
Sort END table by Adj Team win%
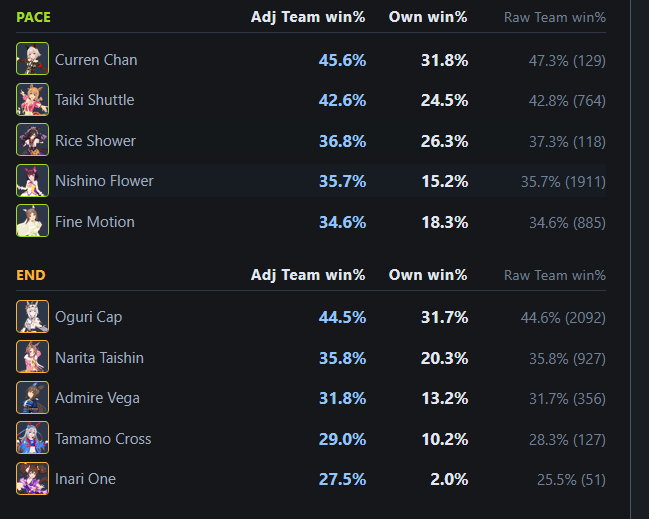pyautogui.click(x=308, y=275)
